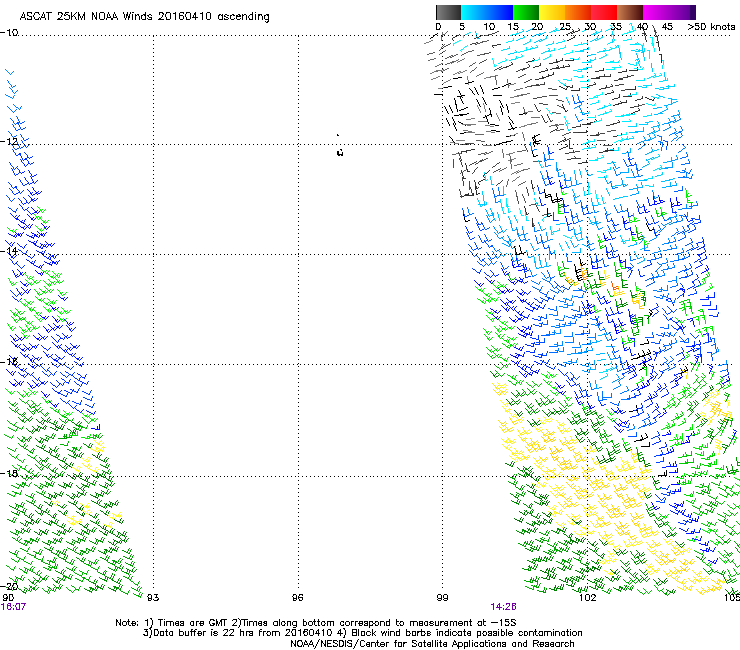Click the 'Data buffer is 22 hrs' note

pos(362,633)
